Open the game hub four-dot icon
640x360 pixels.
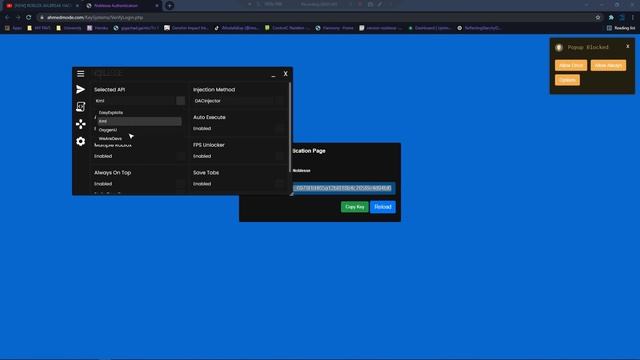coord(80,124)
